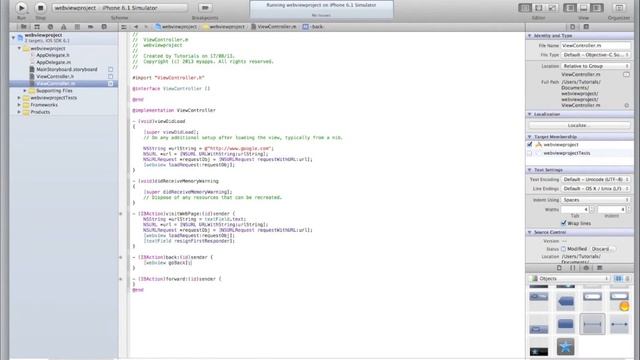Collapse the Localization section

[530, 114]
